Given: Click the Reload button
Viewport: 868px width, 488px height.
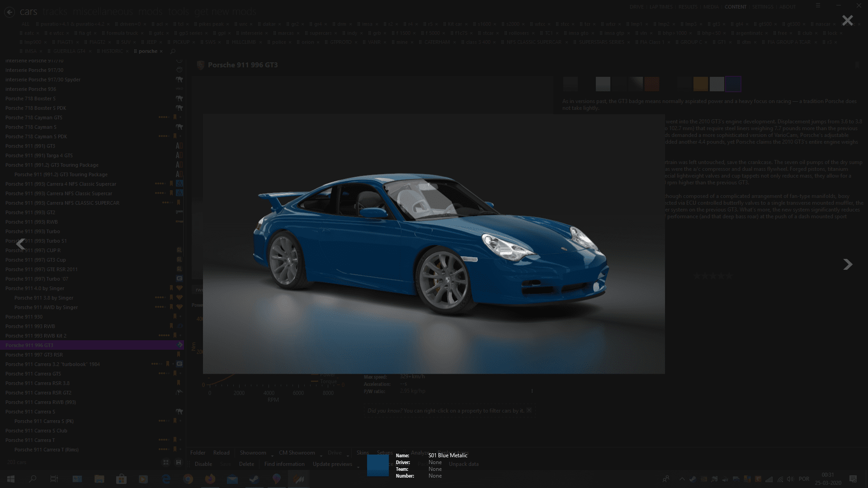Looking at the screenshot, I should click(x=222, y=453).
